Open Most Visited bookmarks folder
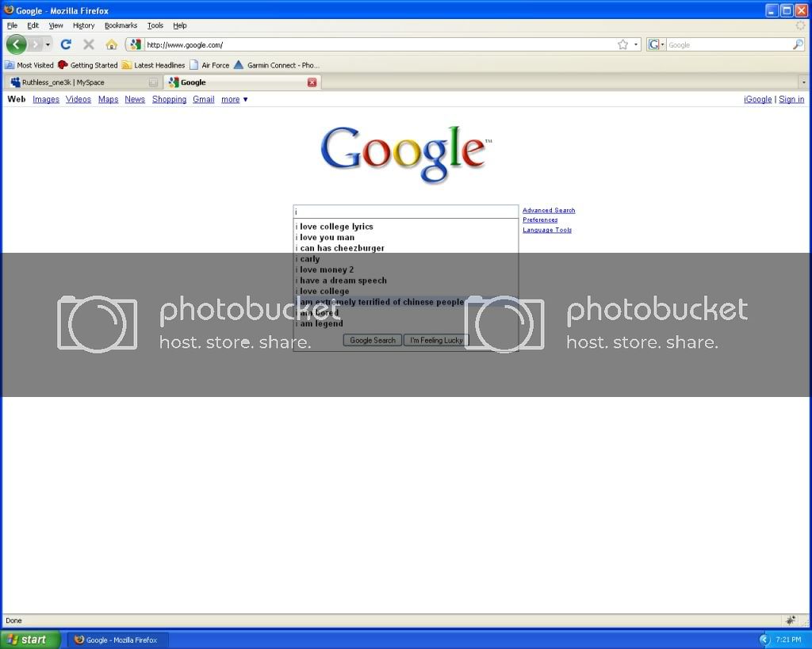Viewport: 812px width, 649px height. (x=29, y=65)
